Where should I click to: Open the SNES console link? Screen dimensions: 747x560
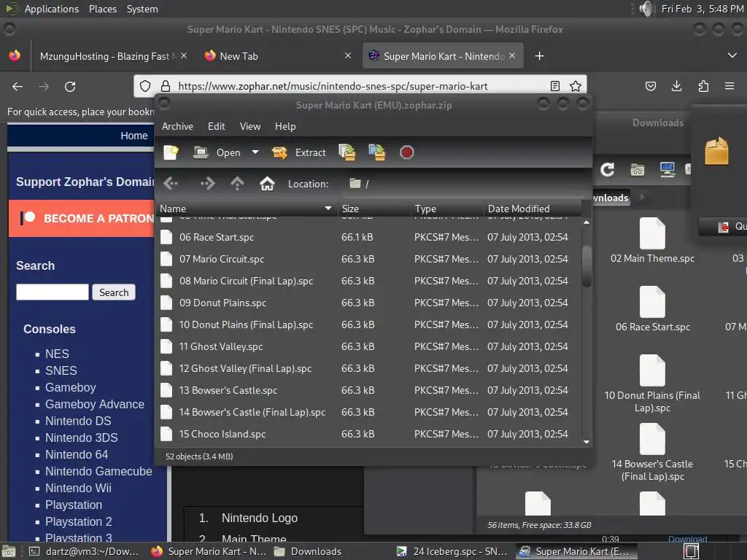pos(61,370)
